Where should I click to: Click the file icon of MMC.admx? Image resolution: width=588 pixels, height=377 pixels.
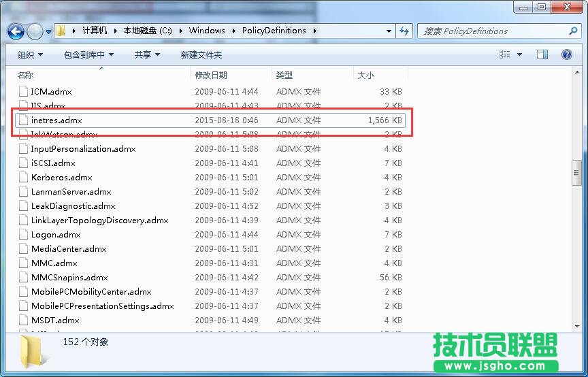click(23, 263)
